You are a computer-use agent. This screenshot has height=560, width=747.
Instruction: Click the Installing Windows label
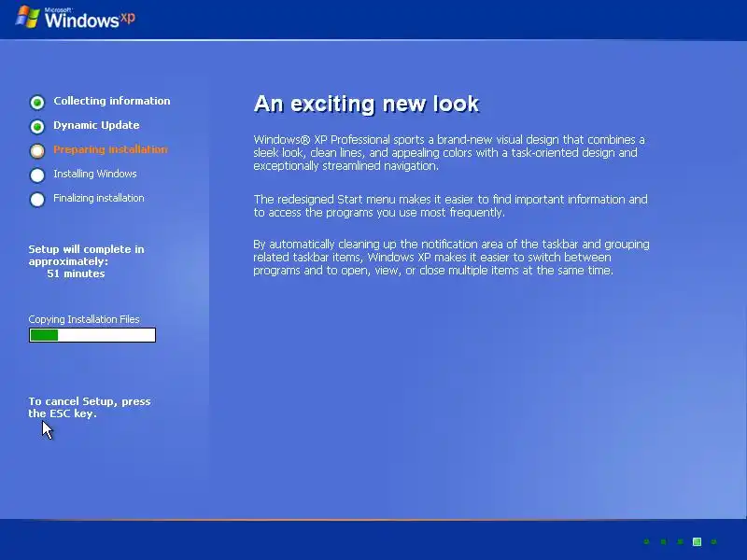click(x=95, y=174)
